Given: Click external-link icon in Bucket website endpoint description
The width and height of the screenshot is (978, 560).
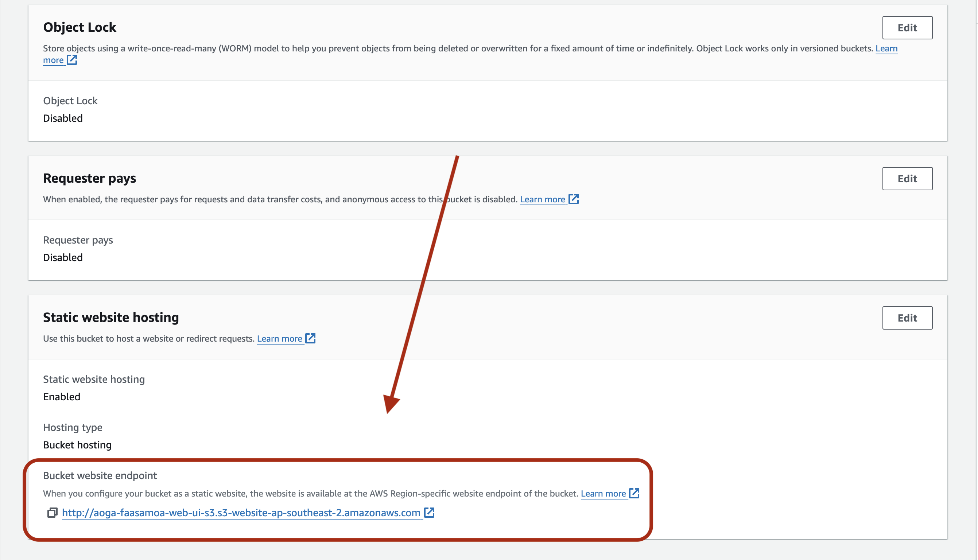Looking at the screenshot, I should point(634,493).
